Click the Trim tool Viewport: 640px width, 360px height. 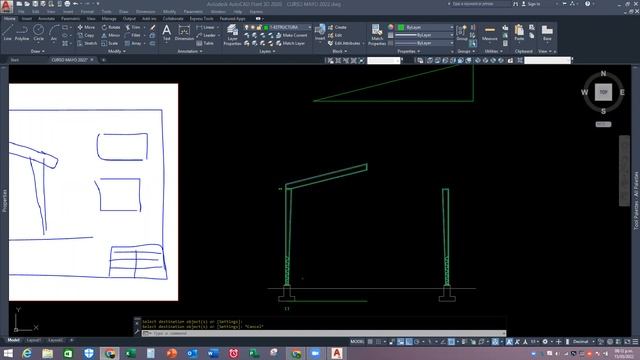pos(133,27)
